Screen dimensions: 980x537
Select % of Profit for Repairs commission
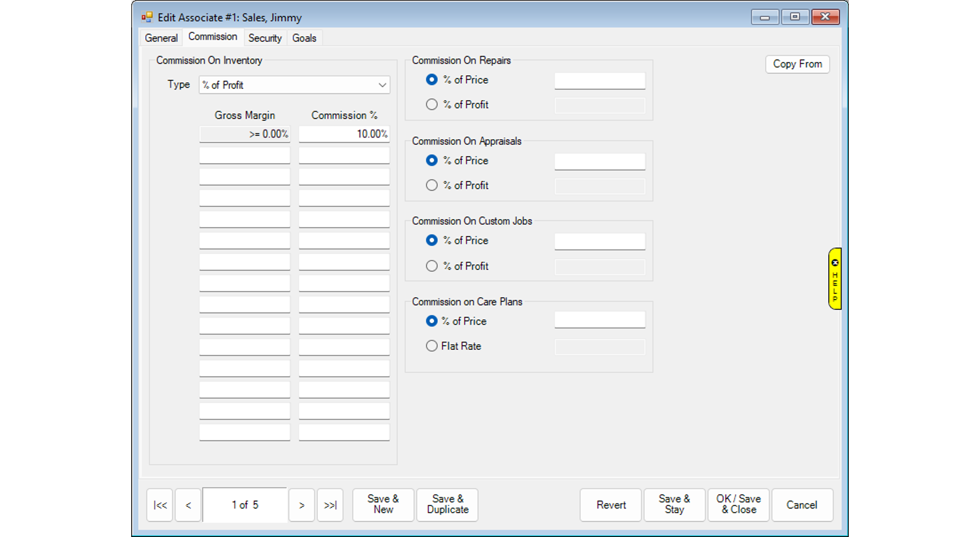[x=431, y=105]
